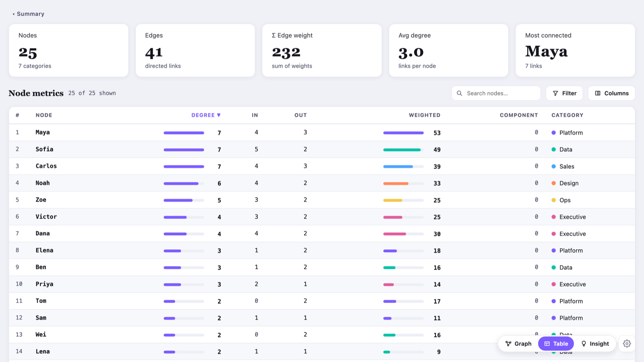Switch to the Table view tab

556,343
